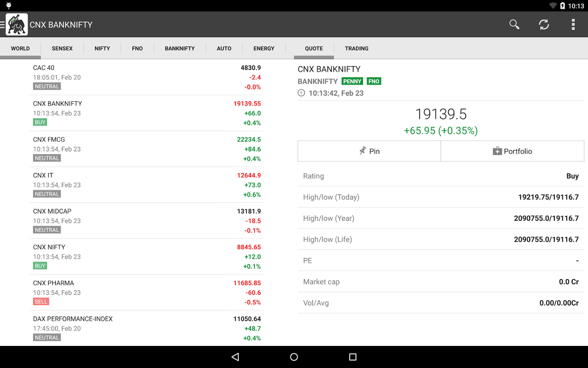The image size is (588, 368).
Task: Open the hamburger navigation drawer
Action: click(x=2, y=25)
